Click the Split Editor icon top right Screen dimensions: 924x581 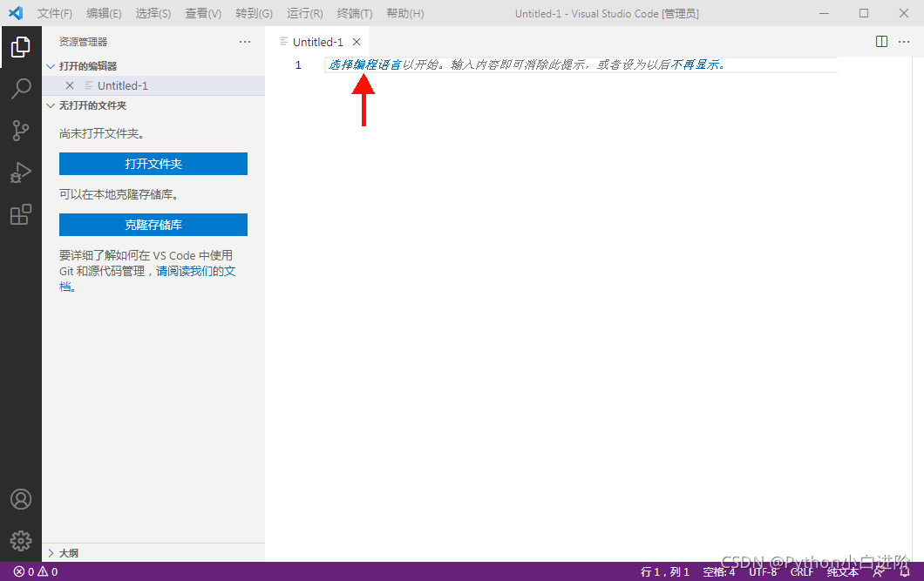pos(881,41)
